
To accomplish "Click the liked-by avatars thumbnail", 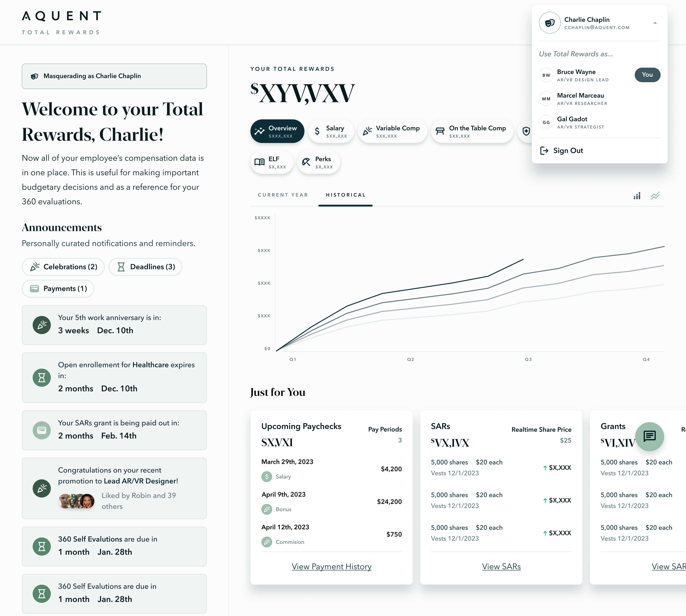I will coord(76,501).
